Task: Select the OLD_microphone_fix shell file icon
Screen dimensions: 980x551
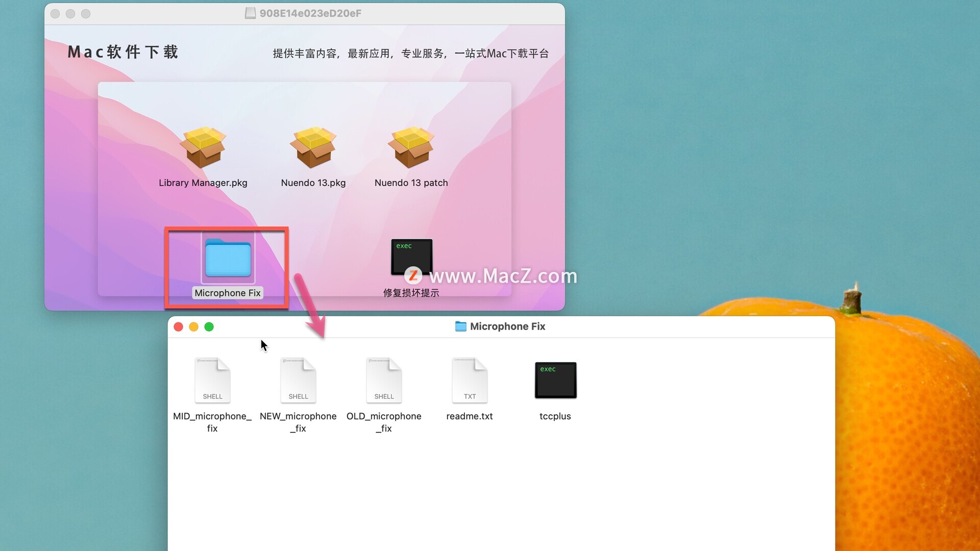Action: click(x=384, y=380)
